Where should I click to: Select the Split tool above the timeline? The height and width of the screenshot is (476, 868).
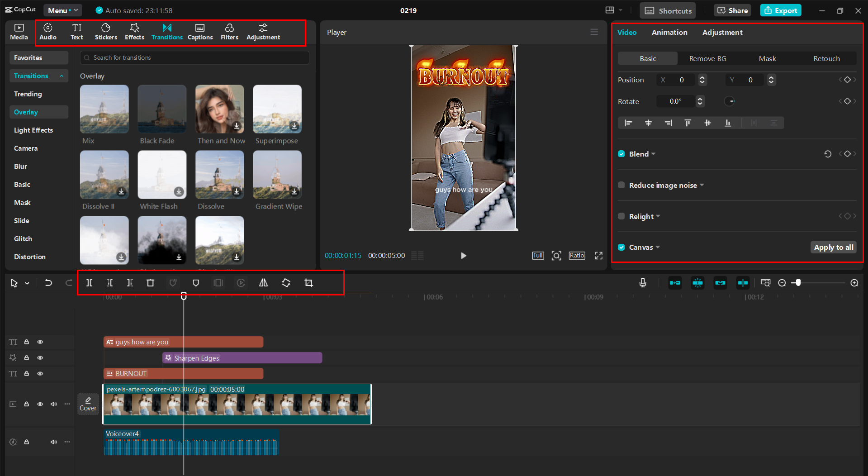pyautogui.click(x=89, y=282)
